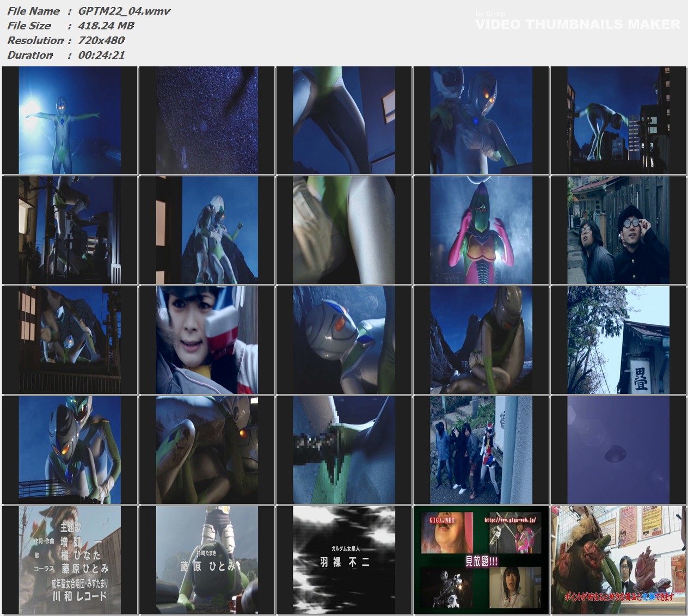Open credits thumbnail showing 主題歌 text
Viewport: 688px width, 616px height.
coord(70,560)
